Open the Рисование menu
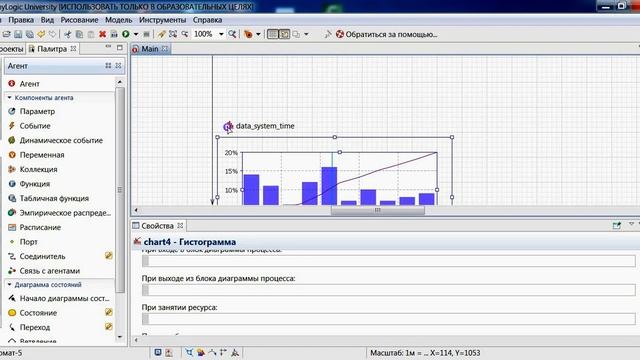 (x=79, y=20)
